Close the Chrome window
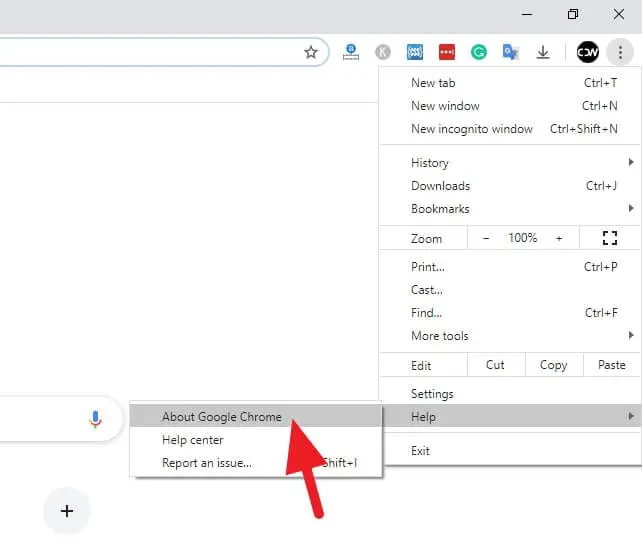 click(x=619, y=14)
